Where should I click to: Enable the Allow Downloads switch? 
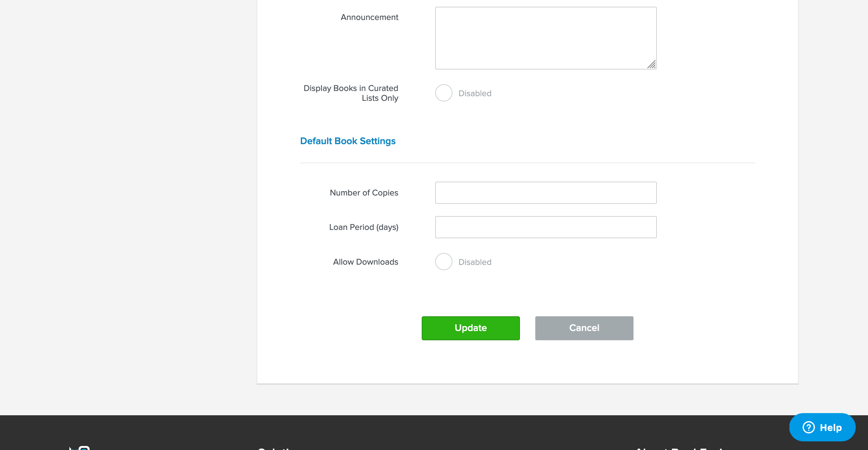coord(444,262)
